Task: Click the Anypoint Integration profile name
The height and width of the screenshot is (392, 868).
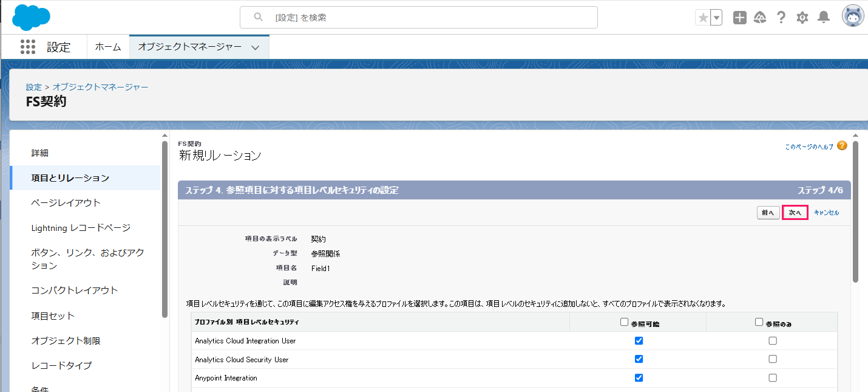Action: [226, 378]
